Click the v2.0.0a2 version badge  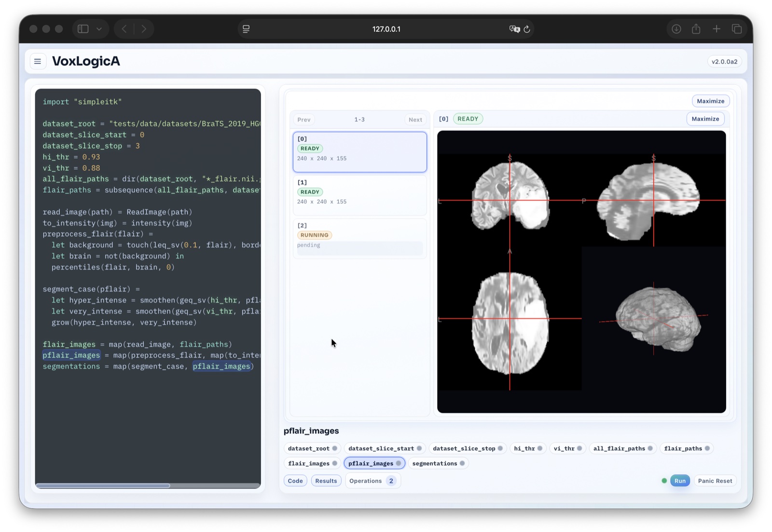click(724, 62)
